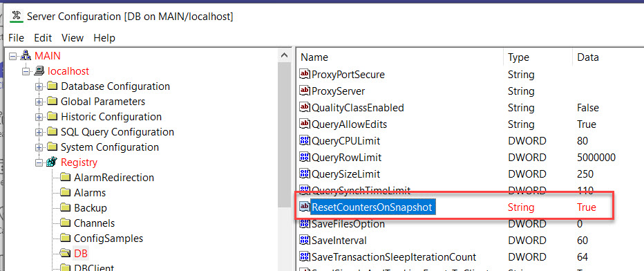This screenshot has height=271, width=644.
Task: Click the tree pane scroll up arrow
Action: (x=284, y=55)
